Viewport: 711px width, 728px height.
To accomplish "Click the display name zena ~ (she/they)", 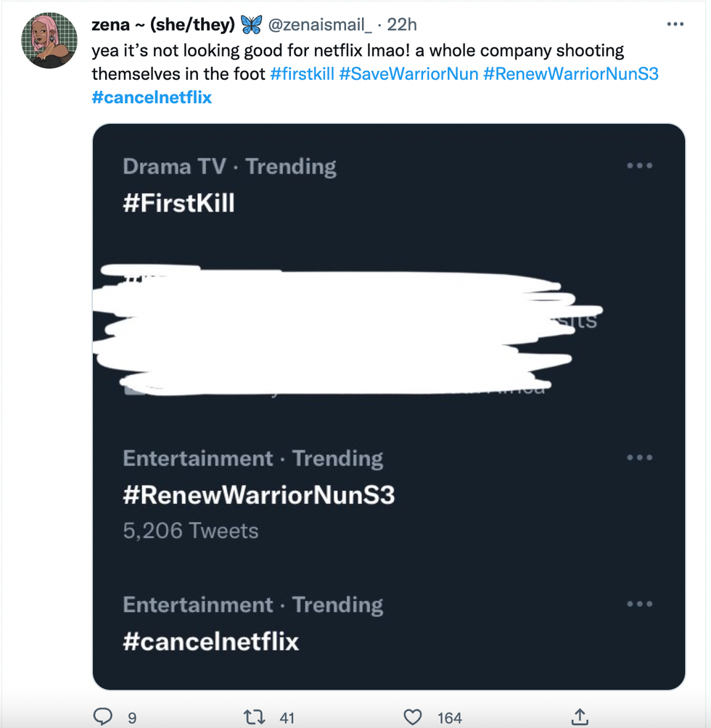I will (x=163, y=25).
